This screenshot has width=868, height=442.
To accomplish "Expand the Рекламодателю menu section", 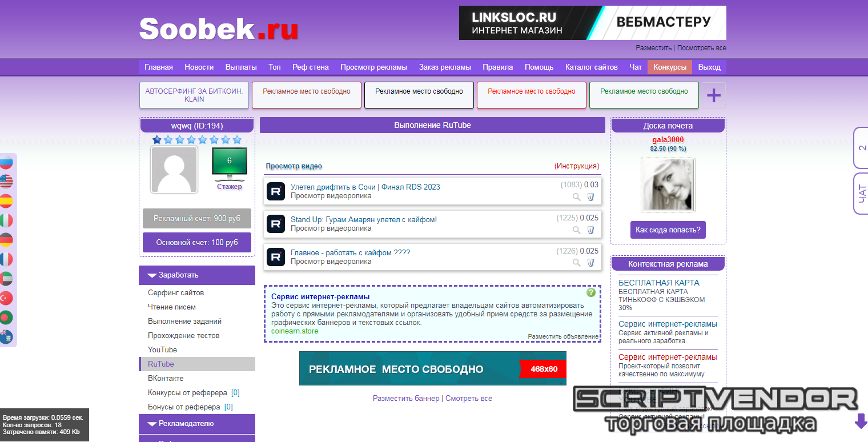I will pos(197,424).
